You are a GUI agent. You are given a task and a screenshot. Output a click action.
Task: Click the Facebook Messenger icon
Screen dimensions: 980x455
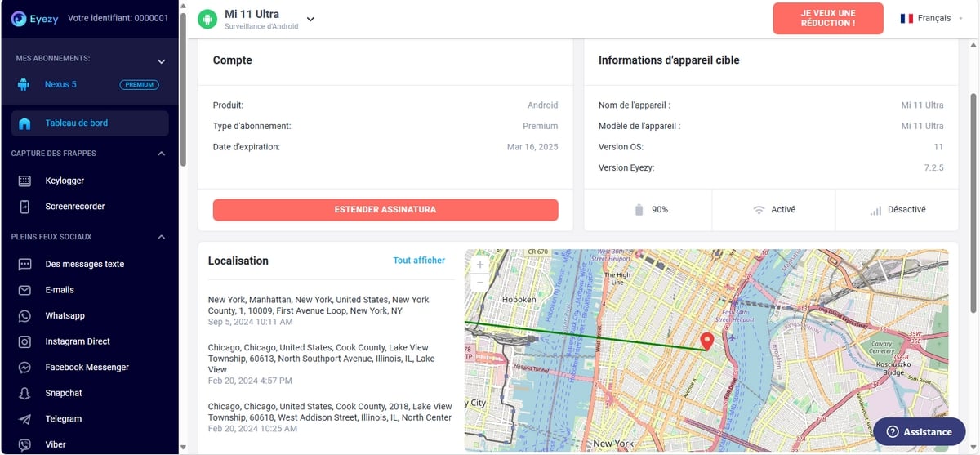click(24, 368)
